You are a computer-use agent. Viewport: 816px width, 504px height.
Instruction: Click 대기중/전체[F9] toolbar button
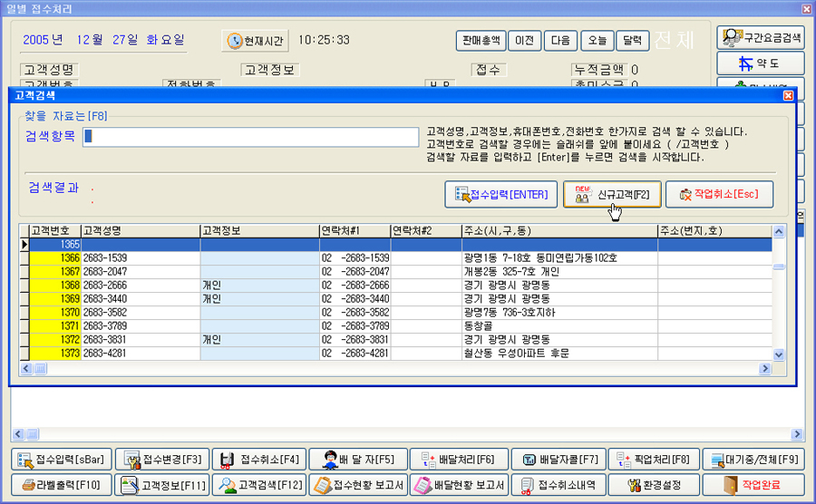click(x=753, y=460)
